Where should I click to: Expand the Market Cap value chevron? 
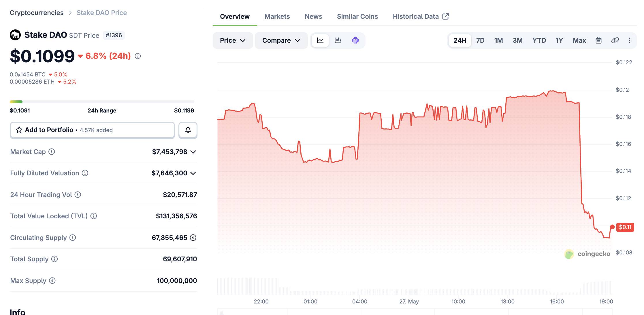click(193, 152)
